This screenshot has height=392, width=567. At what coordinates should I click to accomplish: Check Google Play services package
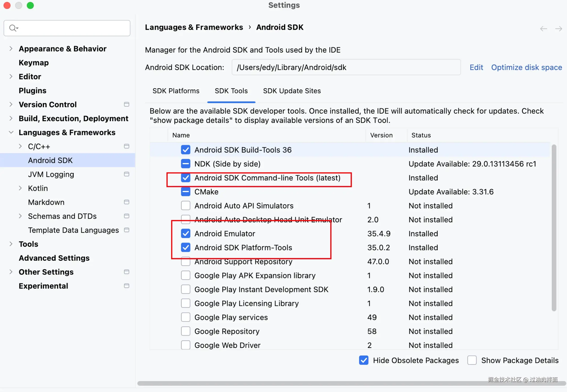(186, 317)
